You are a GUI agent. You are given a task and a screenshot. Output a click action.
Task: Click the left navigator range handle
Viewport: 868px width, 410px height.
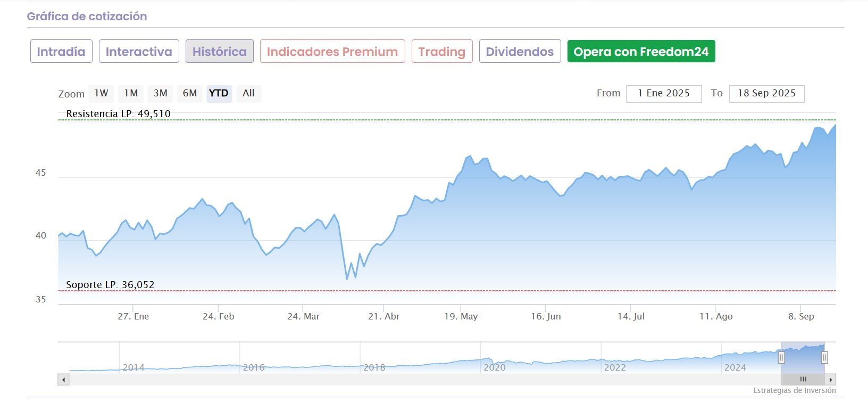(781, 357)
